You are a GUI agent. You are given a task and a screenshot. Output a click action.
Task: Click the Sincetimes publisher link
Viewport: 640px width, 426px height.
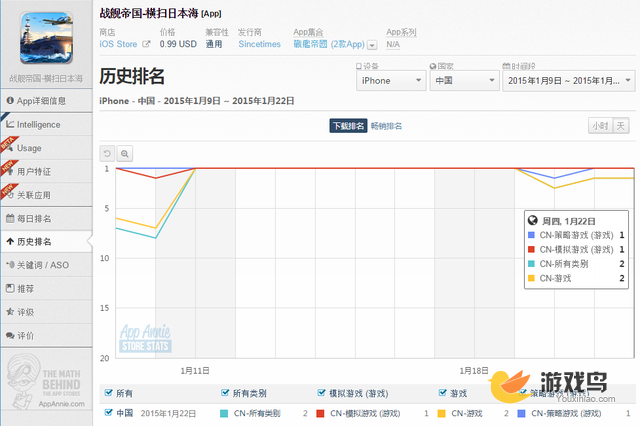[x=259, y=44]
